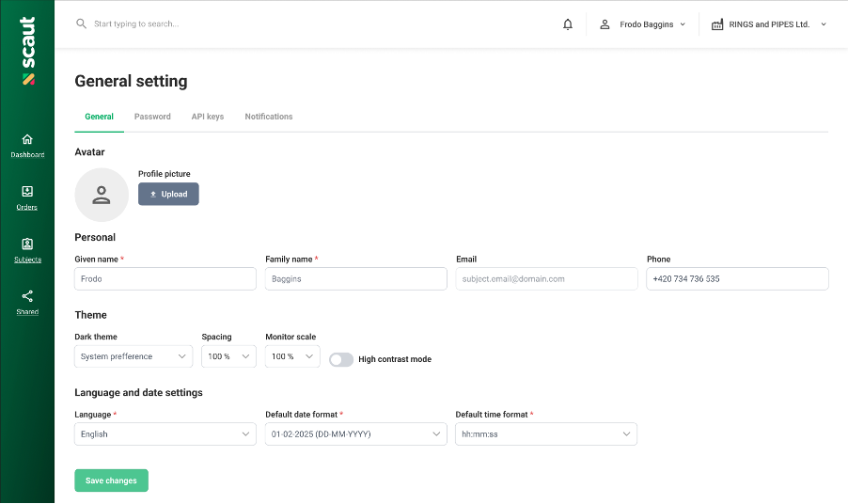Open Default date format dropdown

pyautogui.click(x=356, y=434)
